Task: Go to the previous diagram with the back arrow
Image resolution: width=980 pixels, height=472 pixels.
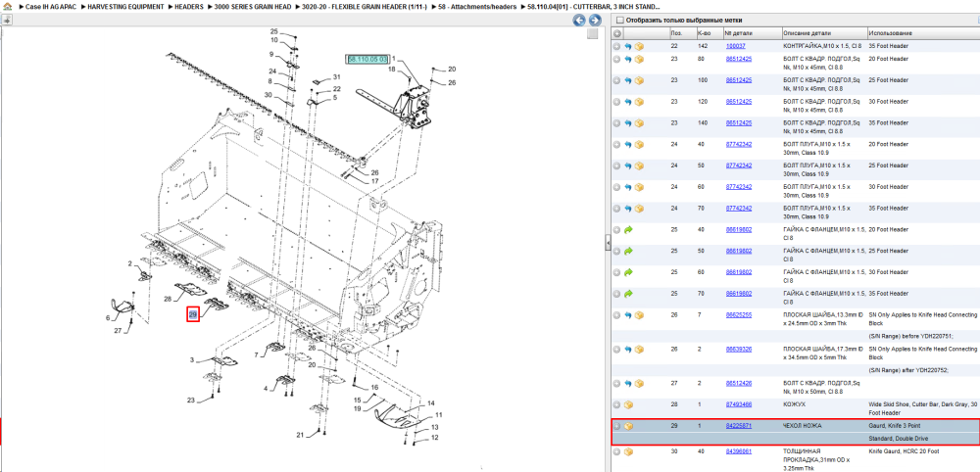Action: coord(579,21)
